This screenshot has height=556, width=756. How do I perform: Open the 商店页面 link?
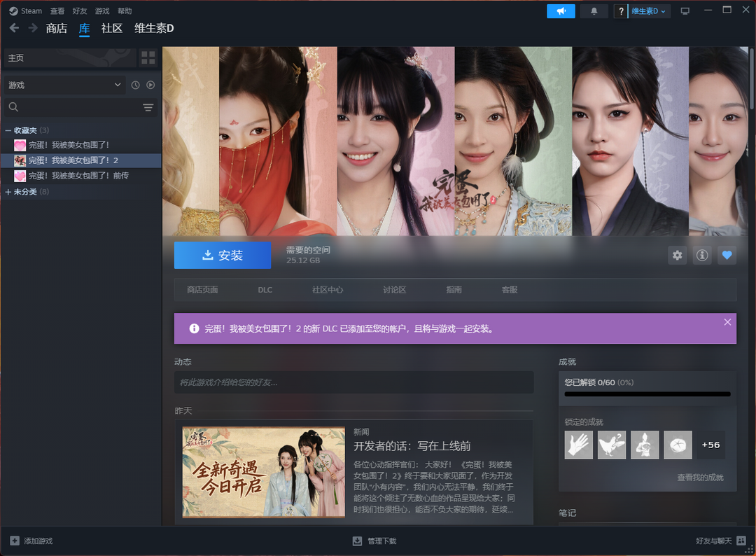[x=202, y=290]
